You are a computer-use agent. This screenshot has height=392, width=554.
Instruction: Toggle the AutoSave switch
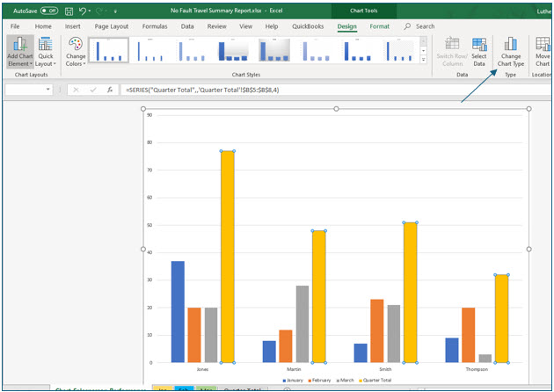49,11
